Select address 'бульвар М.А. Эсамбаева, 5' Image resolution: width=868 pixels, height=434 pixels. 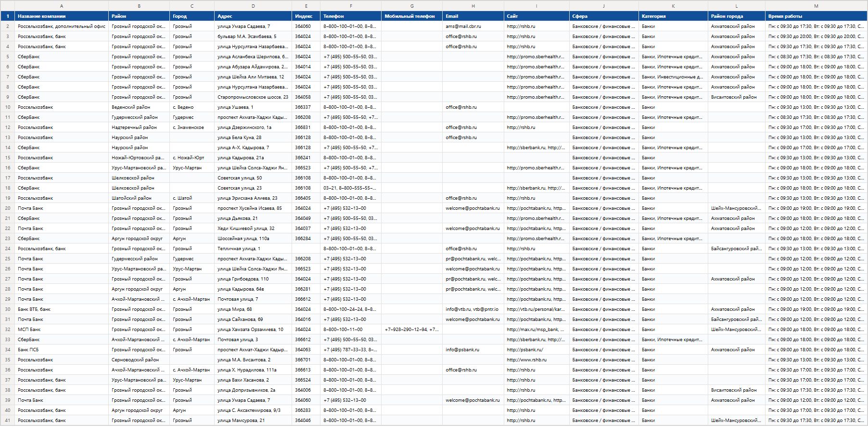pyautogui.click(x=253, y=37)
